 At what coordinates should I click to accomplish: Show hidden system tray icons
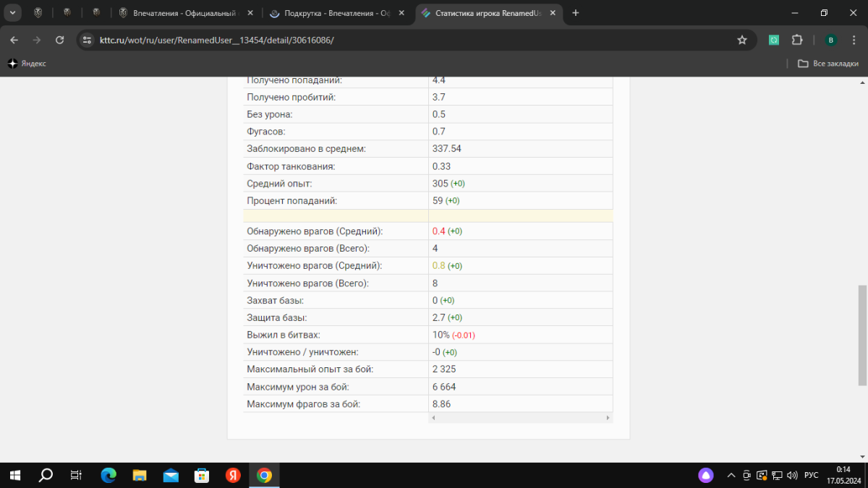(x=732, y=475)
